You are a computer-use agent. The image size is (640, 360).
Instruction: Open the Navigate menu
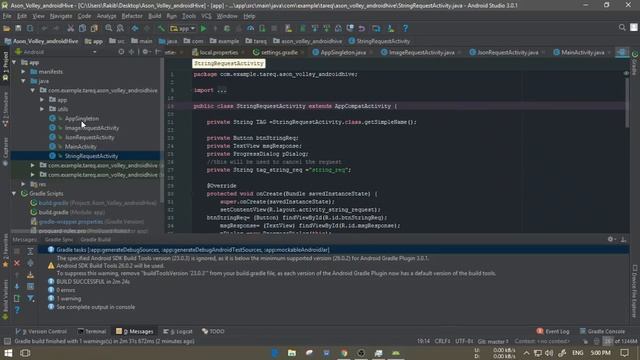click(61, 16)
